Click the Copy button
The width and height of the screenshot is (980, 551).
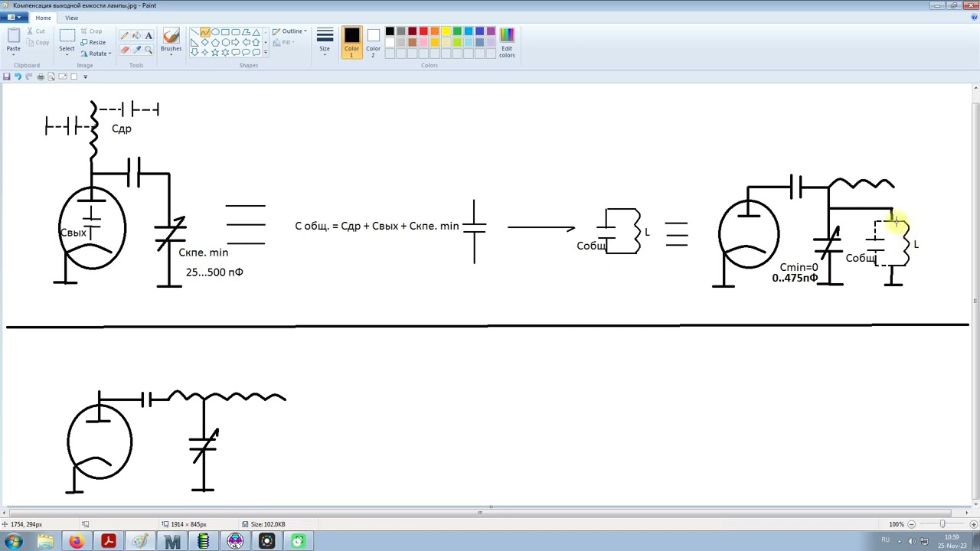(x=38, y=42)
